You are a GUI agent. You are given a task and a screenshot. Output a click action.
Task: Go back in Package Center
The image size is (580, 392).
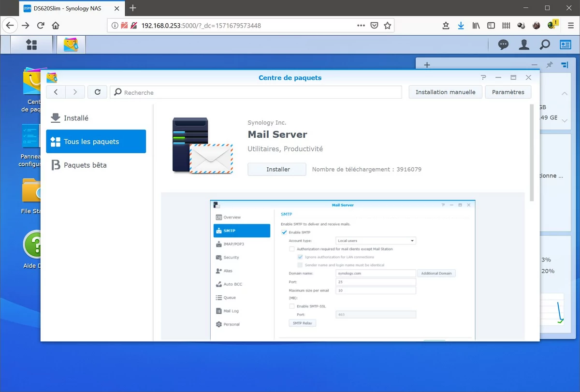pyautogui.click(x=56, y=92)
